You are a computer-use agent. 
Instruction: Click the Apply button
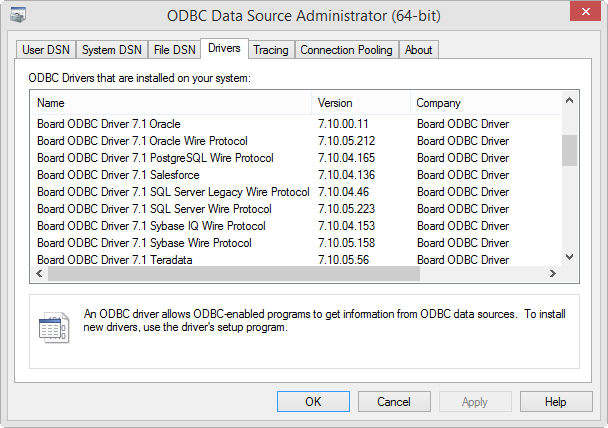click(475, 402)
